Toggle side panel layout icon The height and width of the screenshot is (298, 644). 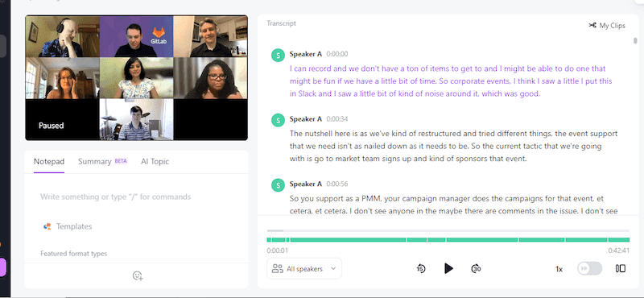(x=621, y=268)
